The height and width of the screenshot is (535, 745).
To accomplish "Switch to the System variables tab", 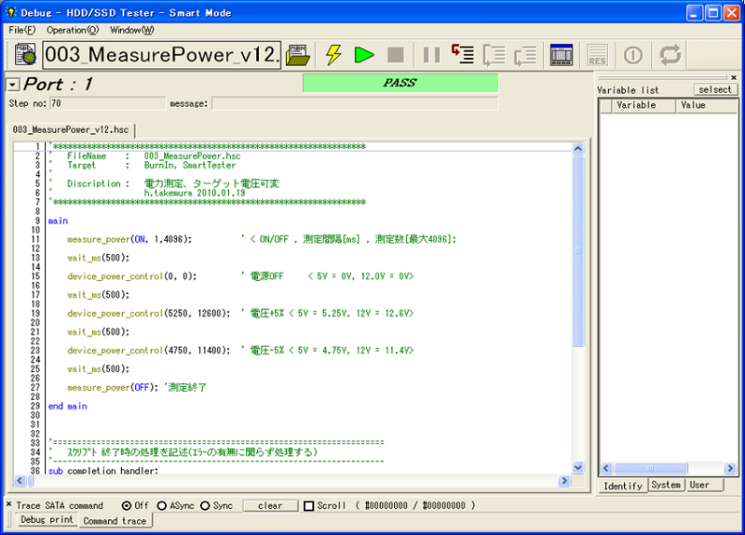I will (x=666, y=485).
